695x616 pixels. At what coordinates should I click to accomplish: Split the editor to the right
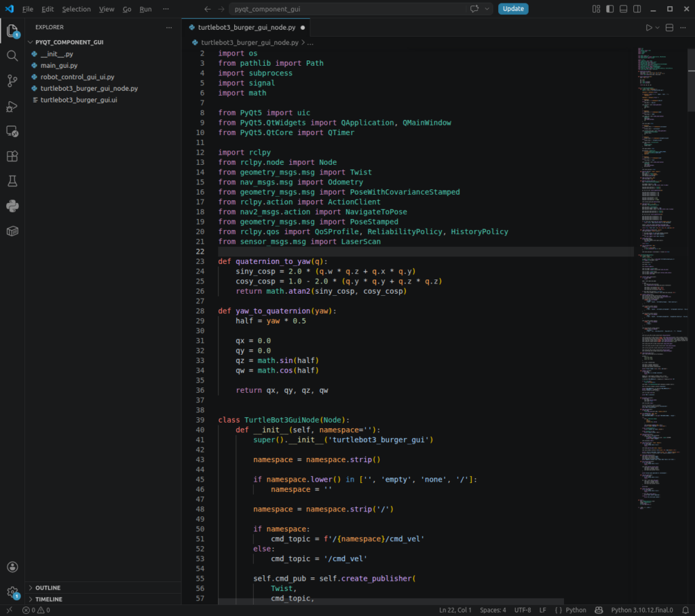tap(669, 28)
